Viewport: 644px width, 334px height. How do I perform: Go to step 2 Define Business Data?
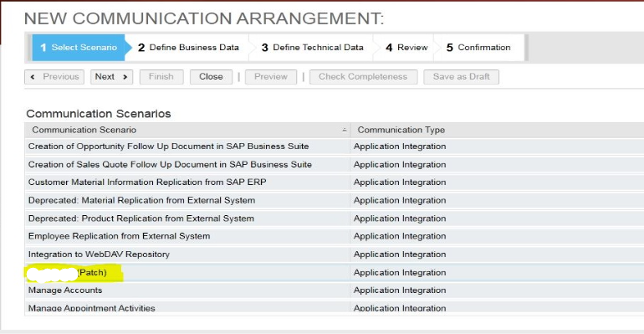188,48
